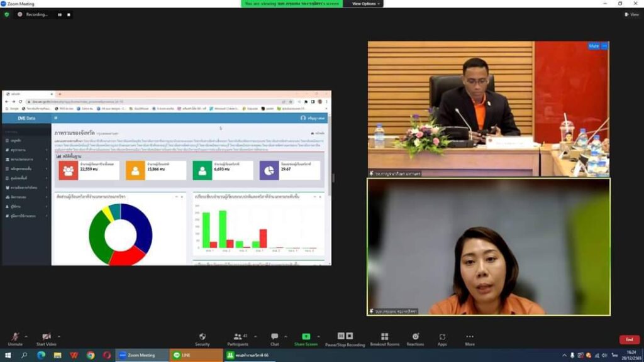This screenshot has height=362, width=644.
Task: Click the blue segment of donut chart
Action: (140, 225)
